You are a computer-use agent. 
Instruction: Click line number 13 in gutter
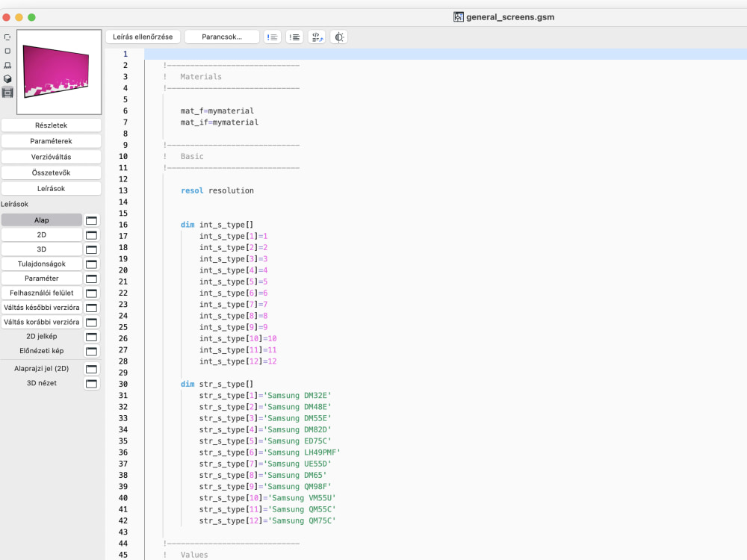click(123, 190)
